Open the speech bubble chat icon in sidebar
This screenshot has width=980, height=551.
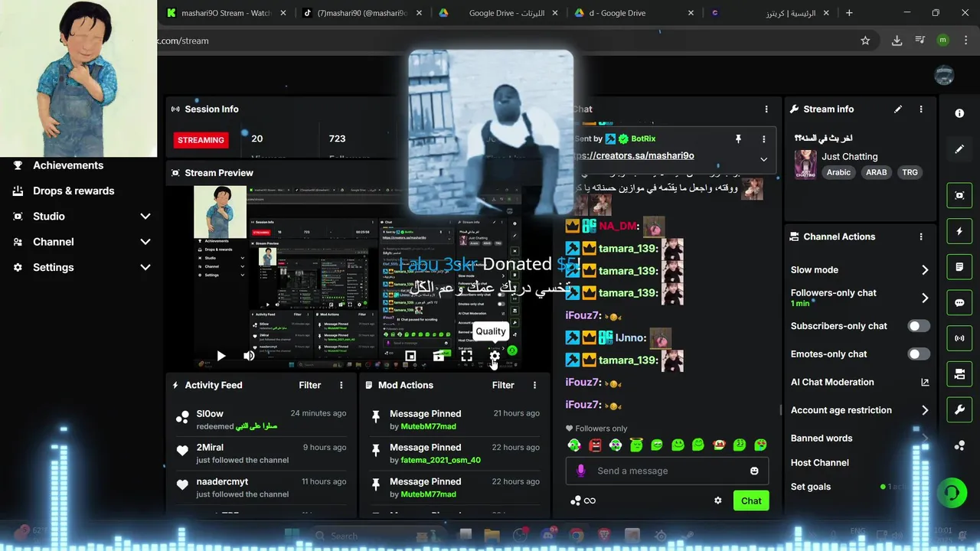coord(959,302)
